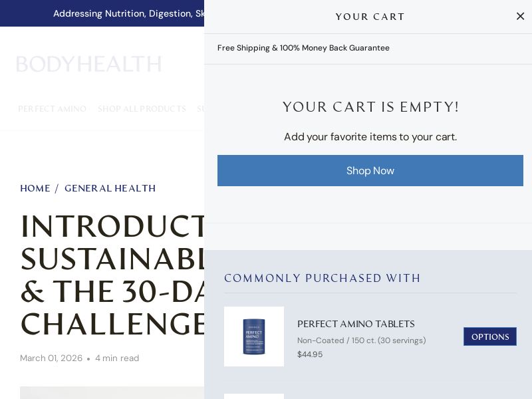Click the BodyHealth logo
Viewport: 532px width, 399px height.
88,65
